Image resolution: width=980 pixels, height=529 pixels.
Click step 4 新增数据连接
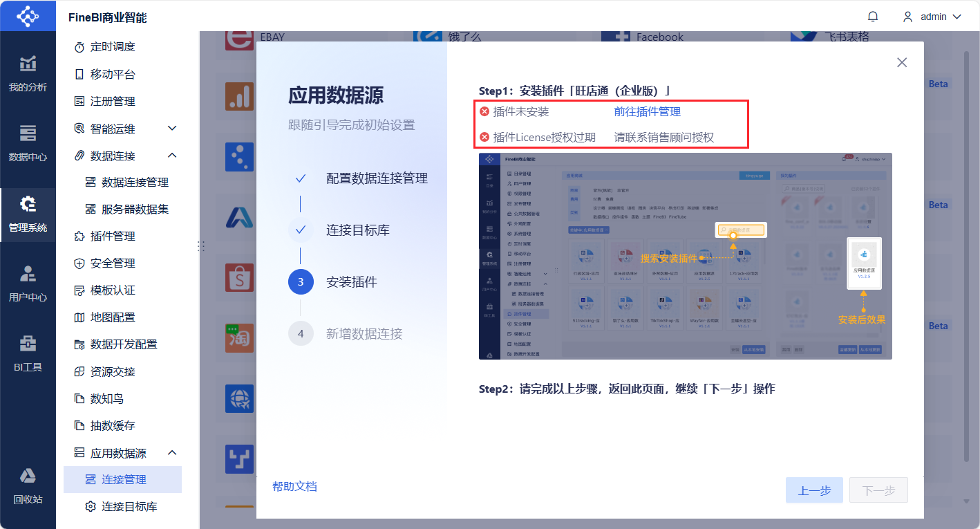tap(346, 334)
